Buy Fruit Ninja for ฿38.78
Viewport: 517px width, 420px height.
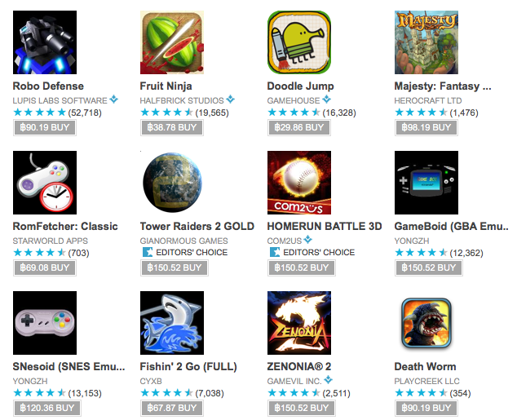pos(172,127)
